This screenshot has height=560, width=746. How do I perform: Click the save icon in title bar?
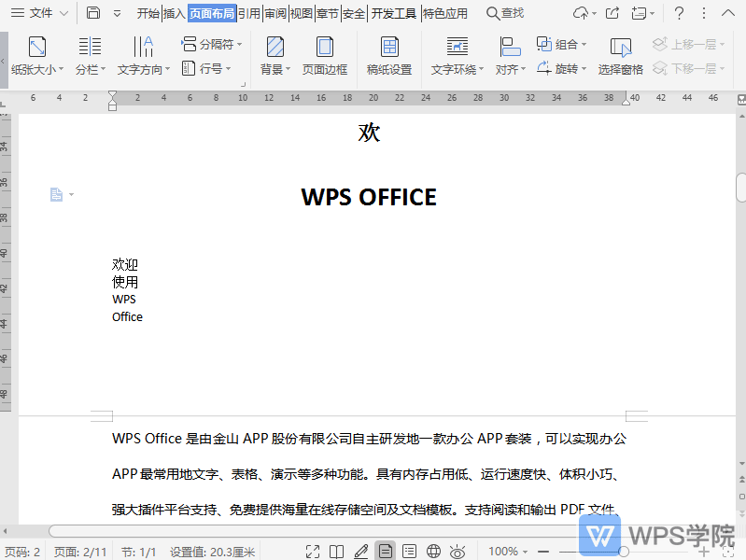pos(93,13)
